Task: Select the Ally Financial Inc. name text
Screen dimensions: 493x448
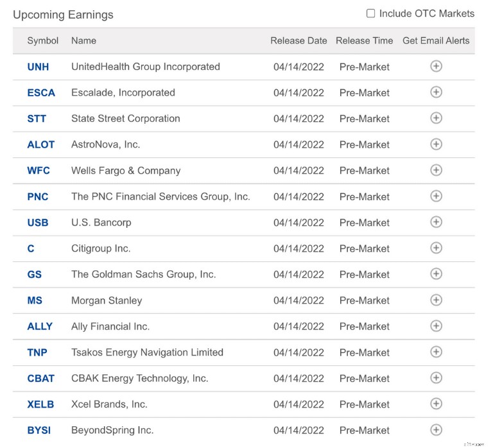Action: tap(110, 326)
